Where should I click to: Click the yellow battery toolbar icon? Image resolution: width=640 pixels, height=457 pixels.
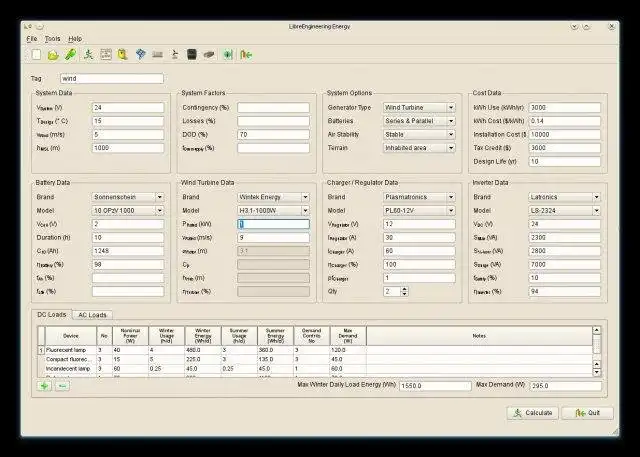tap(122, 54)
